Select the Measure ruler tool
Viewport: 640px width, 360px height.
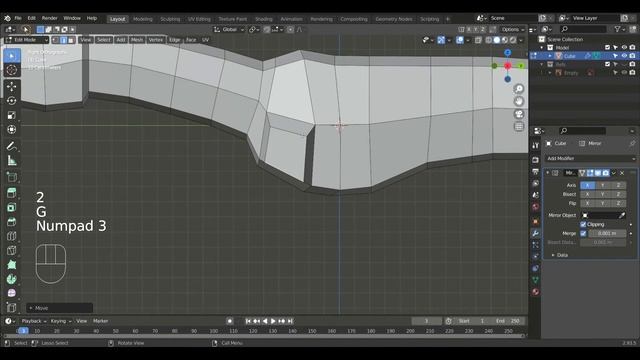click(11, 160)
